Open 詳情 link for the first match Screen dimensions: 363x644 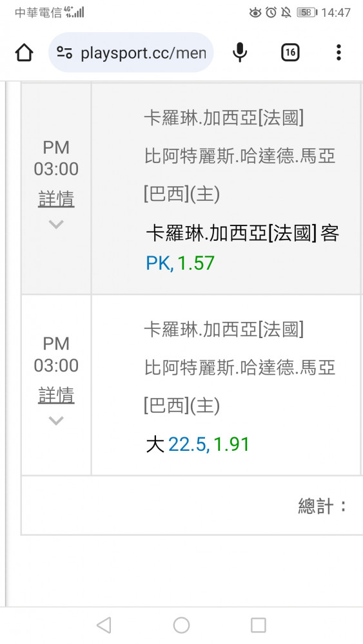click(x=56, y=199)
